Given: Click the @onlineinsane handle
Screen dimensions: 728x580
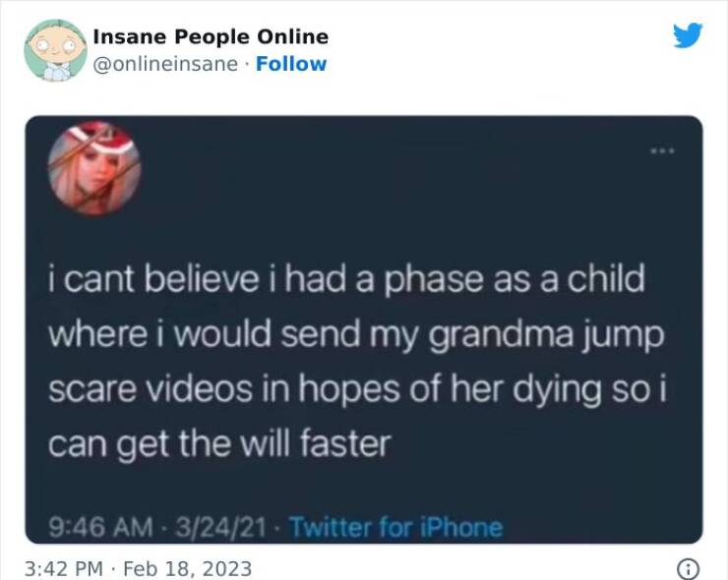Looking at the screenshot, I should pyautogui.click(x=165, y=64).
